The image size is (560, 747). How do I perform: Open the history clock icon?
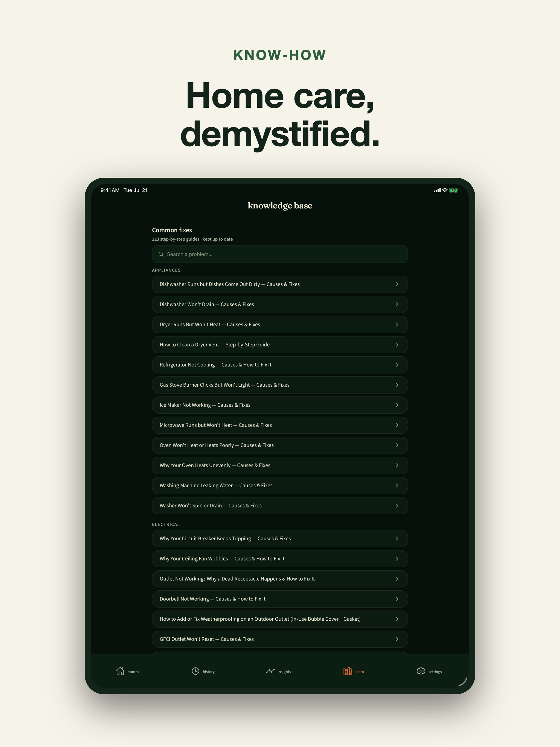point(195,671)
